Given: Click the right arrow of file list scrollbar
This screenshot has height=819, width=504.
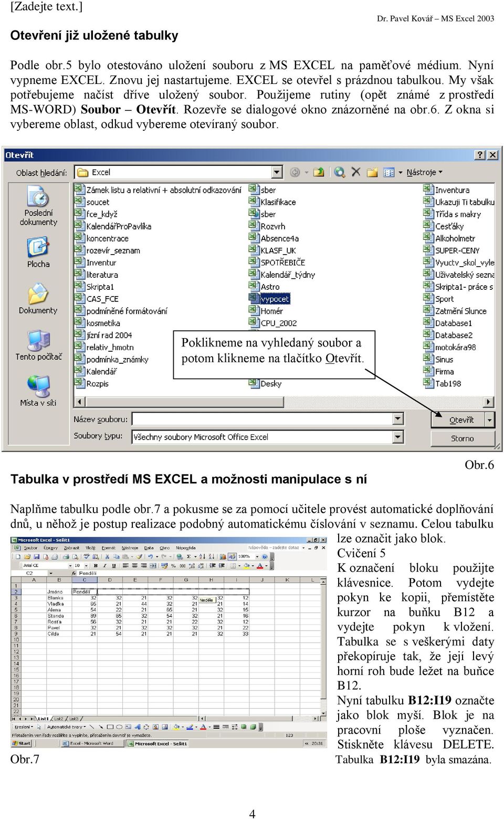Looking at the screenshot, I should coord(489,402).
